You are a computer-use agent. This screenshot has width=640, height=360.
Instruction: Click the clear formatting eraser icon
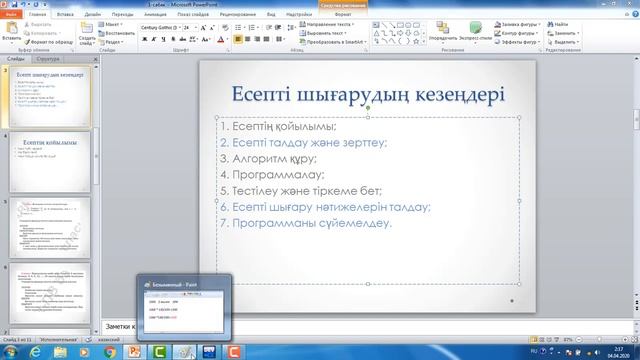(x=225, y=28)
